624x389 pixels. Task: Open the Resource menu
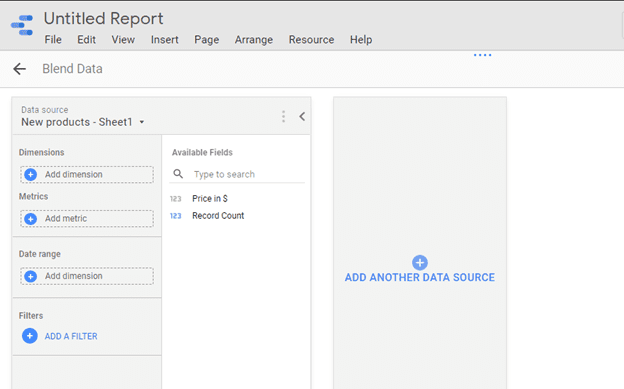coord(311,40)
